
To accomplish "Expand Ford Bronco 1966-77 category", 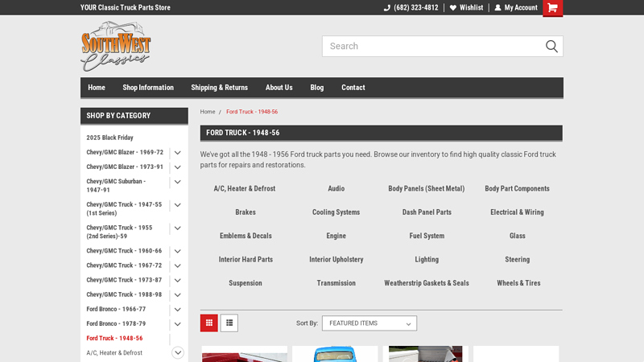I will (177, 309).
